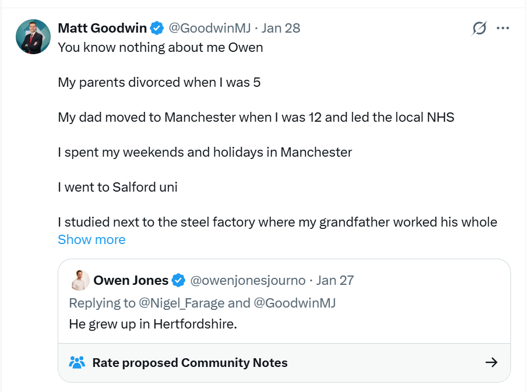
Task: Click the Community Notes people icon
Action: pyautogui.click(x=77, y=362)
